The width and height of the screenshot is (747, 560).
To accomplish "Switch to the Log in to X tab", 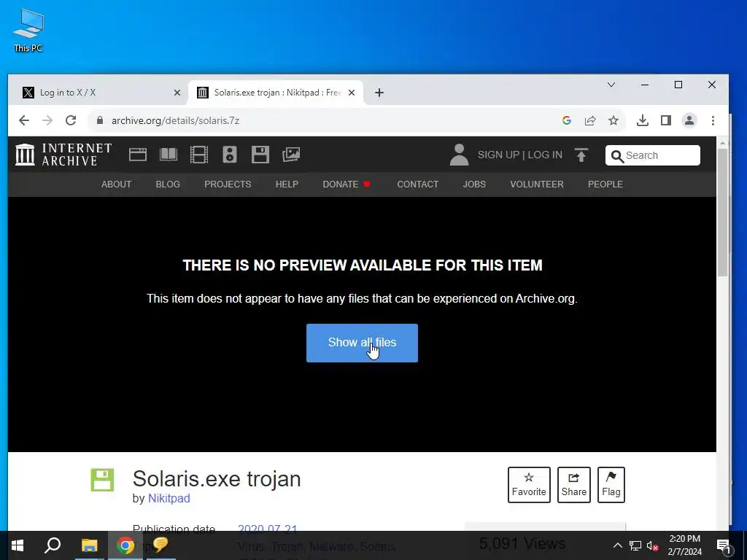I will pos(99,93).
